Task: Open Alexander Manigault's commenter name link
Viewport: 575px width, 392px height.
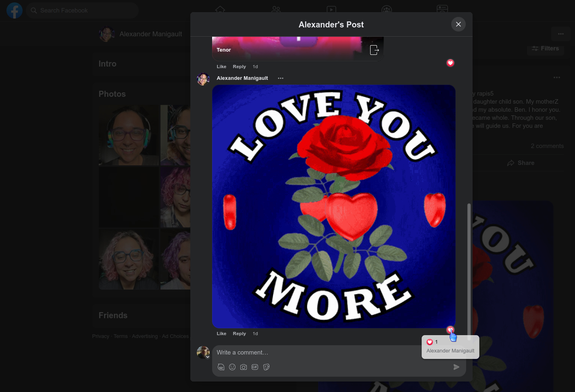Action: [x=242, y=78]
